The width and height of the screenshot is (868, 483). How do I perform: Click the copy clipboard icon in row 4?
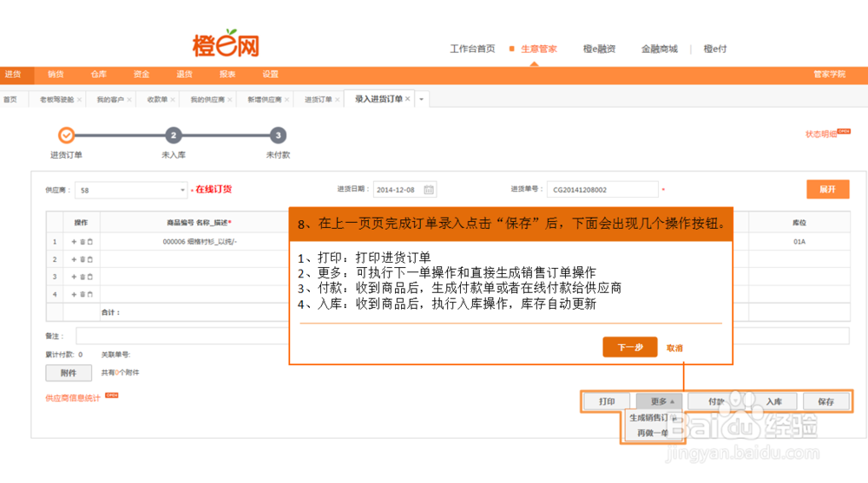point(90,294)
